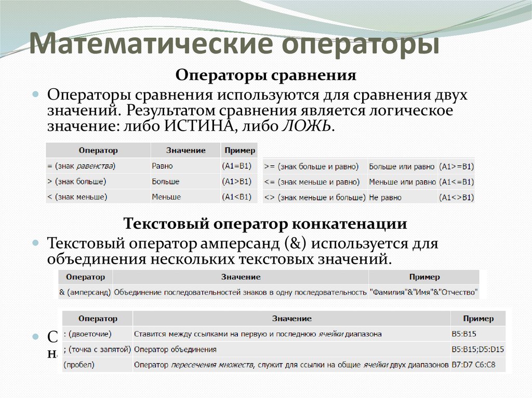The image size is (532, 398).
Task: Click the italic word "ЛОЖЬ"
Action: (306, 126)
